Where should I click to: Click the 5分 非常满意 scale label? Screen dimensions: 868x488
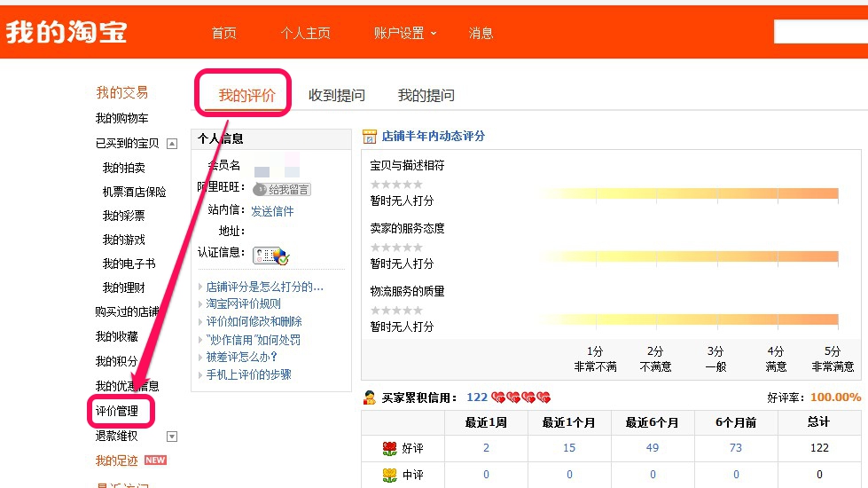point(833,359)
